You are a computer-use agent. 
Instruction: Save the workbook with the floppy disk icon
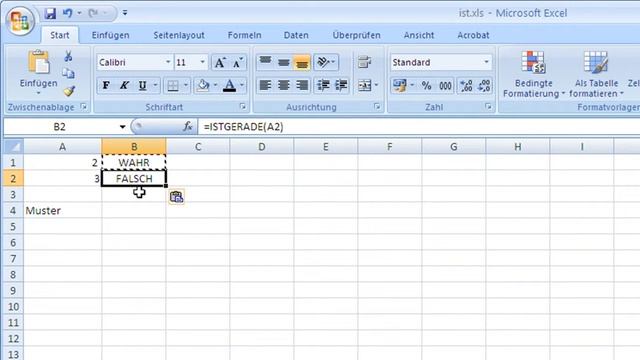coord(50,13)
